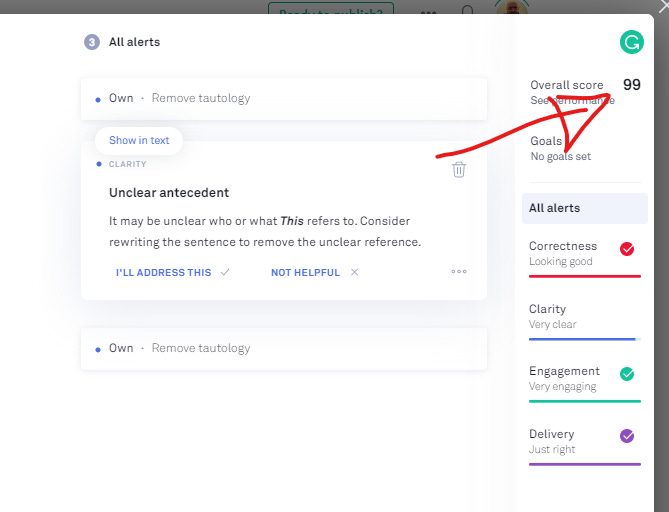Image resolution: width=669 pixels, height=512 pixels.
Task: Click the purple Delivery progress bar
Action: point(585,464)
